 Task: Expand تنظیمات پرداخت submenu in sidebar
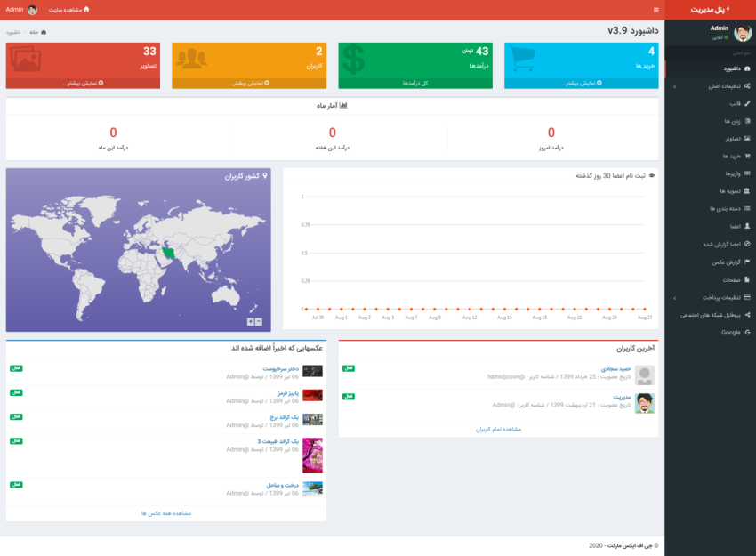[712, 297]
